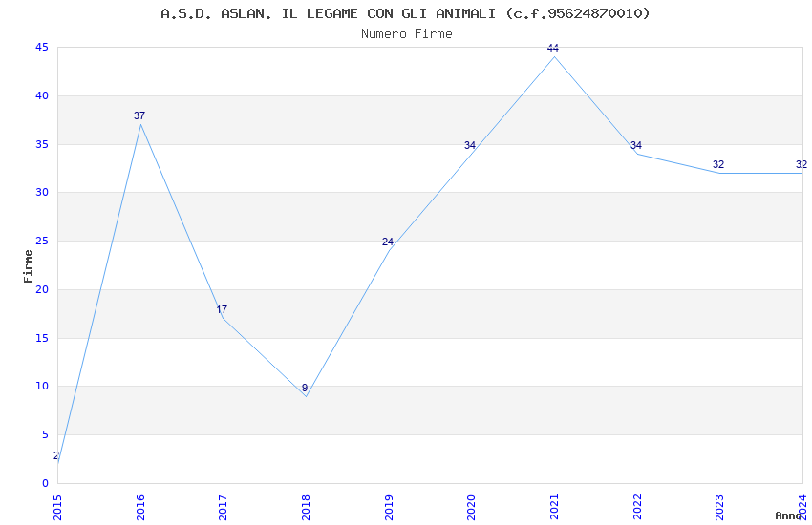This screenshot has width=812, height=525.
Task: Click data label 32 for year 2024
Action: click(801, 164)
